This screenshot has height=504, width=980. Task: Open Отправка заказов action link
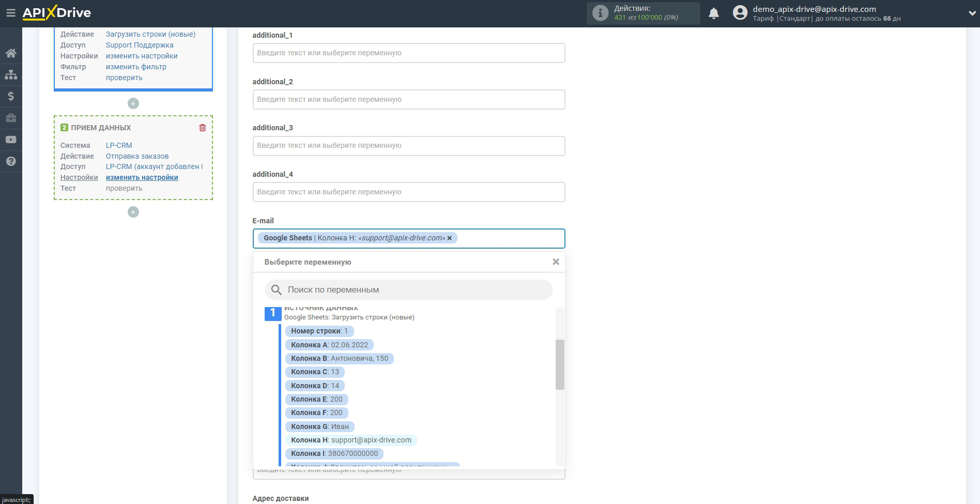click(137, 156)
